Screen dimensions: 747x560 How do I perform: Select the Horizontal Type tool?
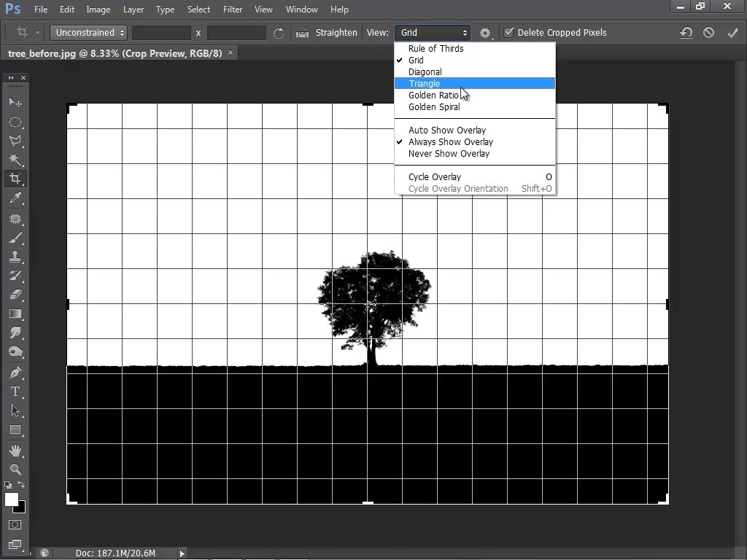(x=15, y=392)
